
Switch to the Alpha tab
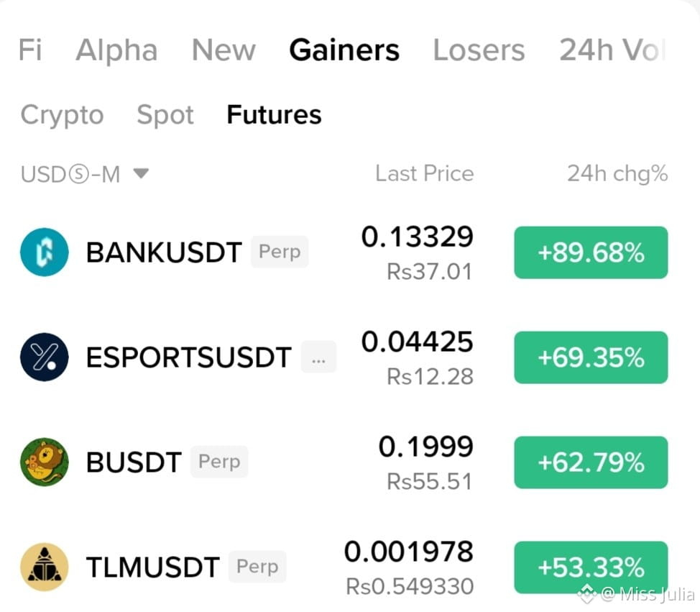point(116,50)
